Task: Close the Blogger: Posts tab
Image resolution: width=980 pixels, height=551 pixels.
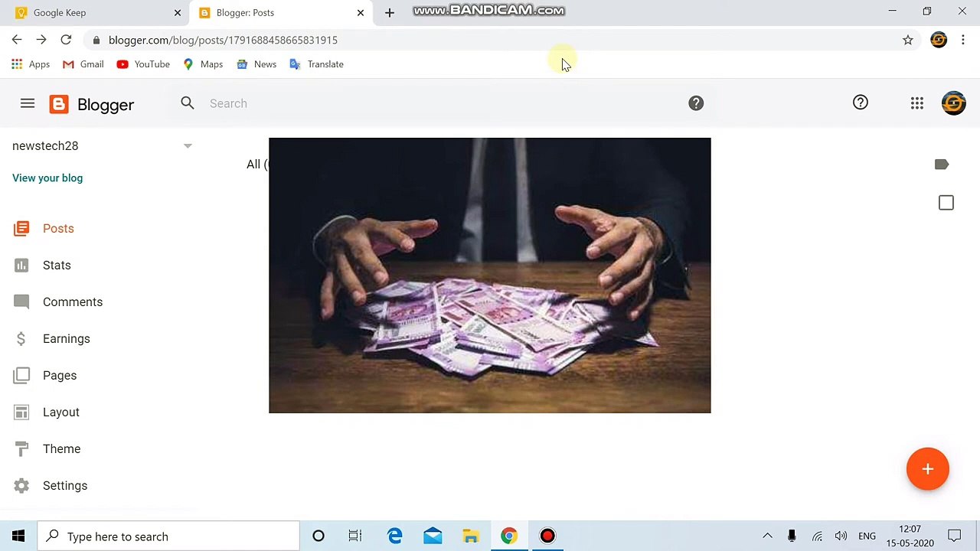Action: [x=361, y=12]
